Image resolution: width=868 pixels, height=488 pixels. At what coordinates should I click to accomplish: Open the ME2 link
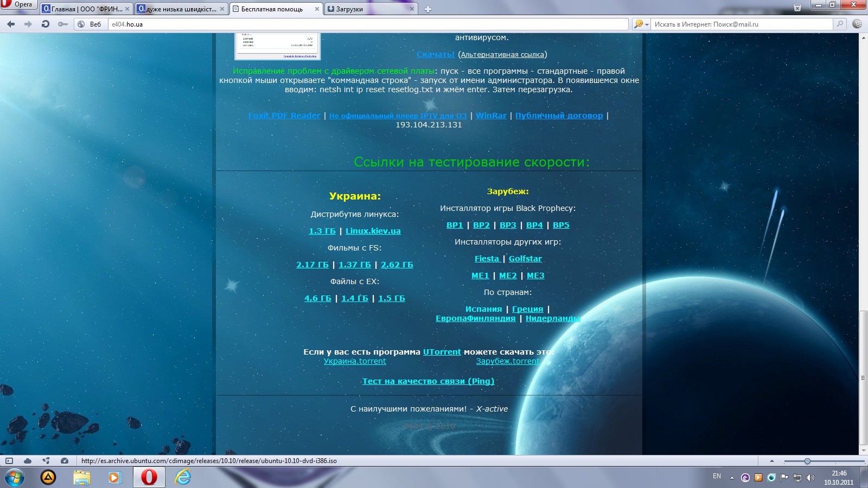[x=508, y=275]
